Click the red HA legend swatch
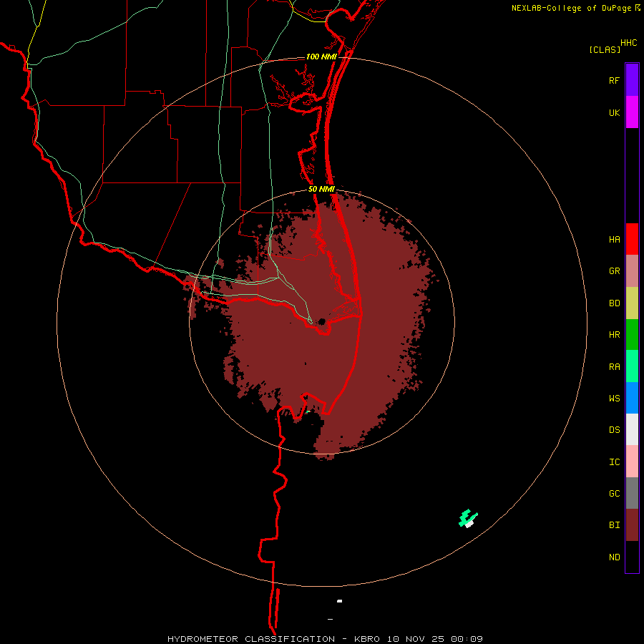This screenshot has width=644, height=644. 632,239
